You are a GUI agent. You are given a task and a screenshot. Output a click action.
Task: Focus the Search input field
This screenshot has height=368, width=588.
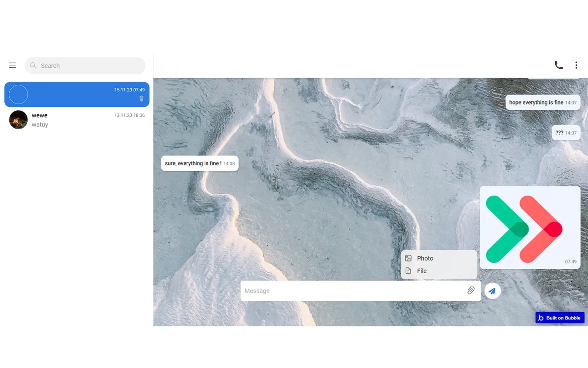tap(85, 66)
